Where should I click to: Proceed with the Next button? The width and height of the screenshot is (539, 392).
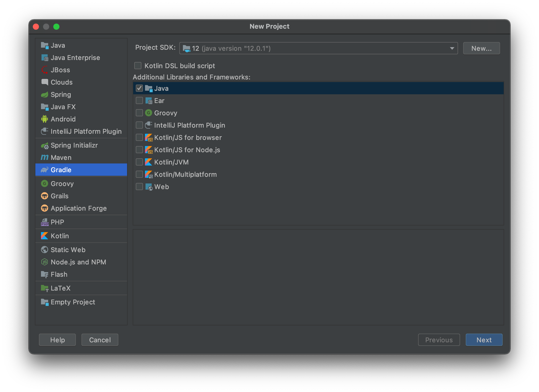coord(484,340)
